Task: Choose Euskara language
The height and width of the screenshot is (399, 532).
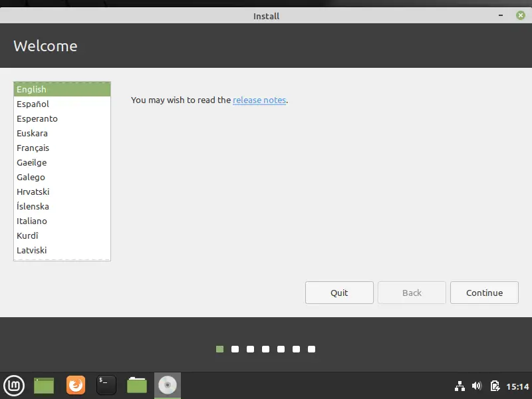Action: pos(62,133)
